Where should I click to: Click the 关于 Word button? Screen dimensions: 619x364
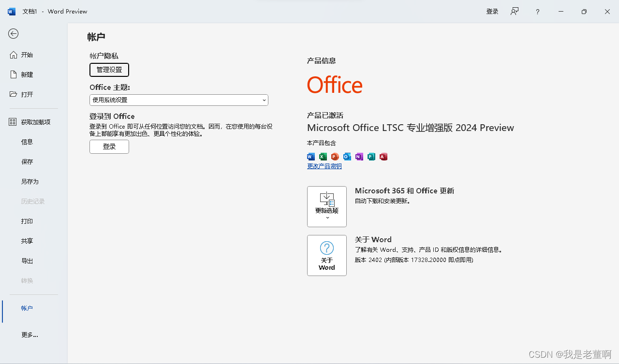pos(327,255)
